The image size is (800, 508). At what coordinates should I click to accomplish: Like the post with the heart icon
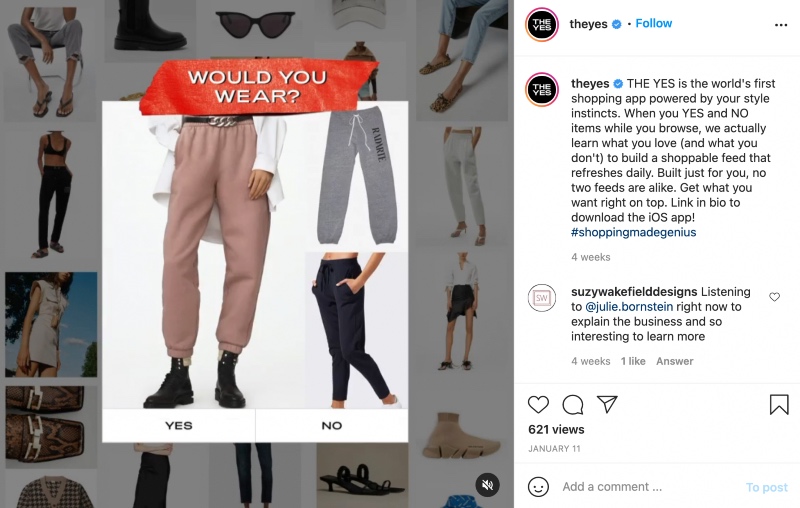tap(538, 404)
